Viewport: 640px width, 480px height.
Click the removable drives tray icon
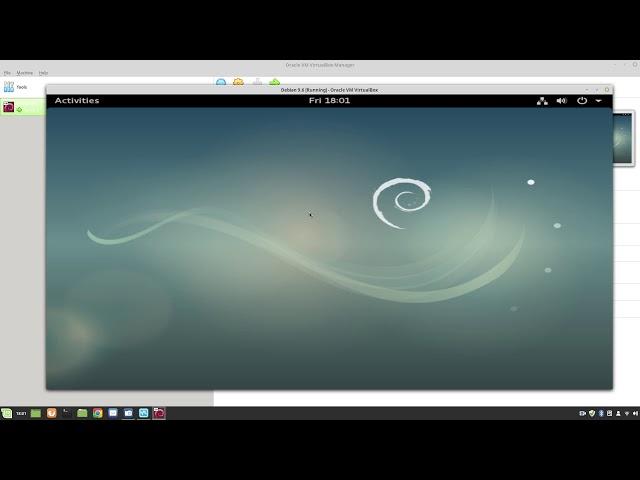pos(609,413)
